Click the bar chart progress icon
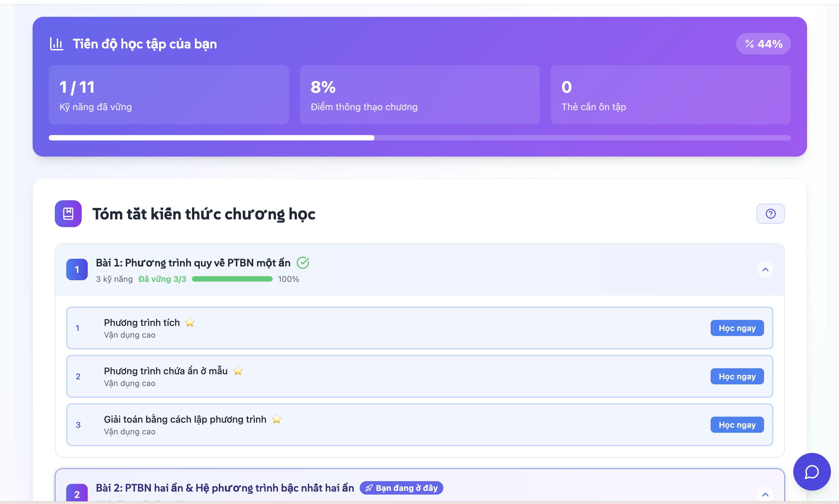 pos(56,44)
